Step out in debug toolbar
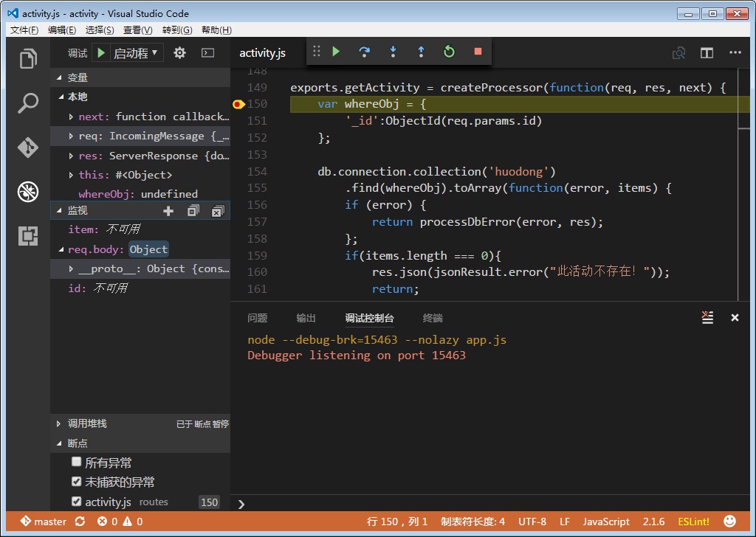 pos(421,52)
